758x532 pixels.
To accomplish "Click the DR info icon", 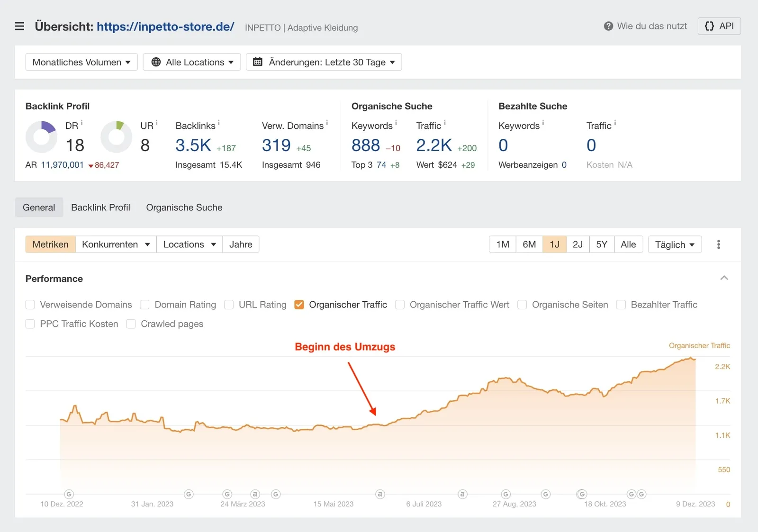I will click(81, 123).
